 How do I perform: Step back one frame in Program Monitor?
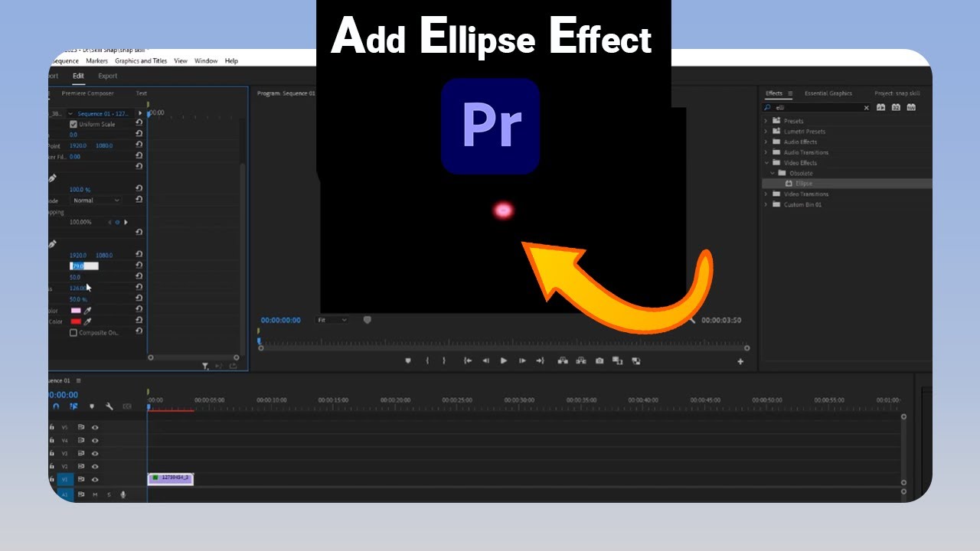point(485,360)
